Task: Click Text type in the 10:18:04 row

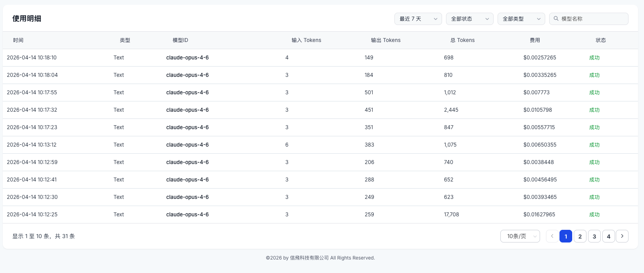Action: click(119, 75)
